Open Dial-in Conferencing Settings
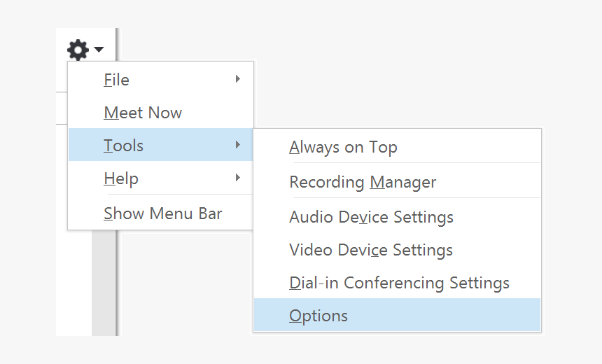Viewport: 602px width, 364px height. (x=399, y=283)
